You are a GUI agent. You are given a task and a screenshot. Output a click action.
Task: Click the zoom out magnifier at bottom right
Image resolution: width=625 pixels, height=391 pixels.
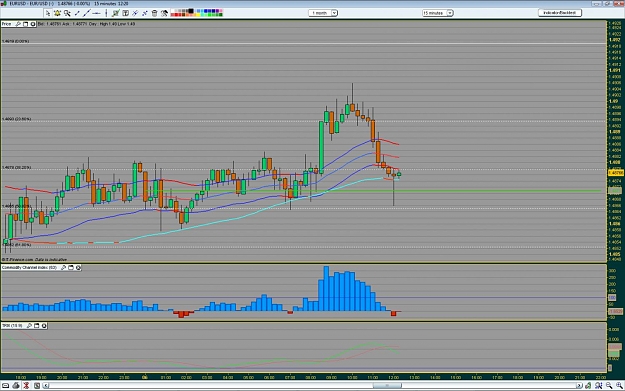609,385
